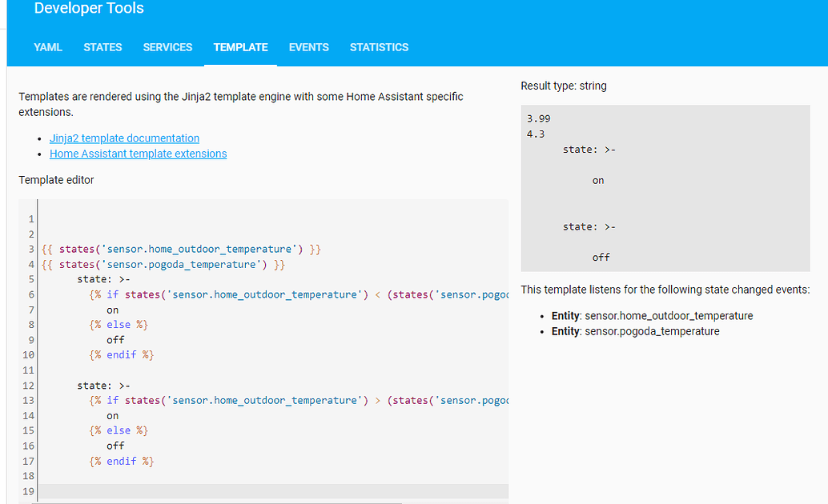Open the STATES tab
The image size is (828, 504).
[102, 47]
